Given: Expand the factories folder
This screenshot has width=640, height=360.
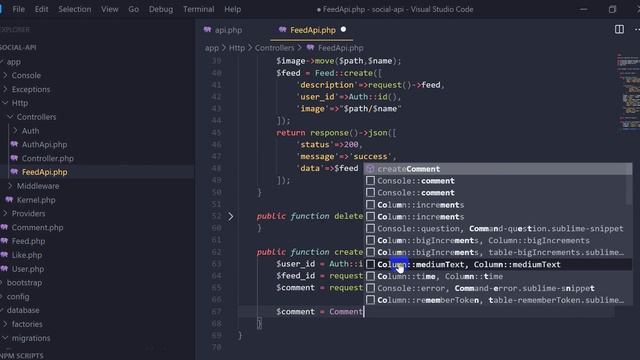Looking at the screenshot, I should [5, 324].
